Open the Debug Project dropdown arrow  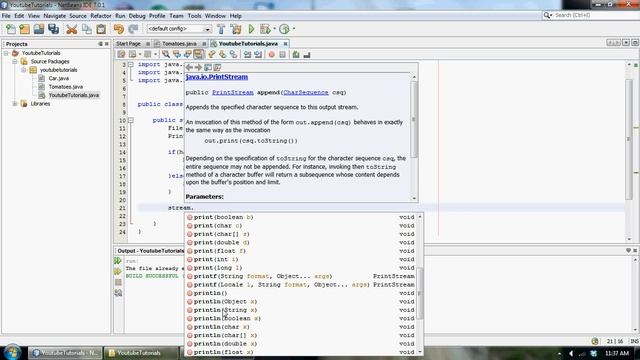coord(274,29)
